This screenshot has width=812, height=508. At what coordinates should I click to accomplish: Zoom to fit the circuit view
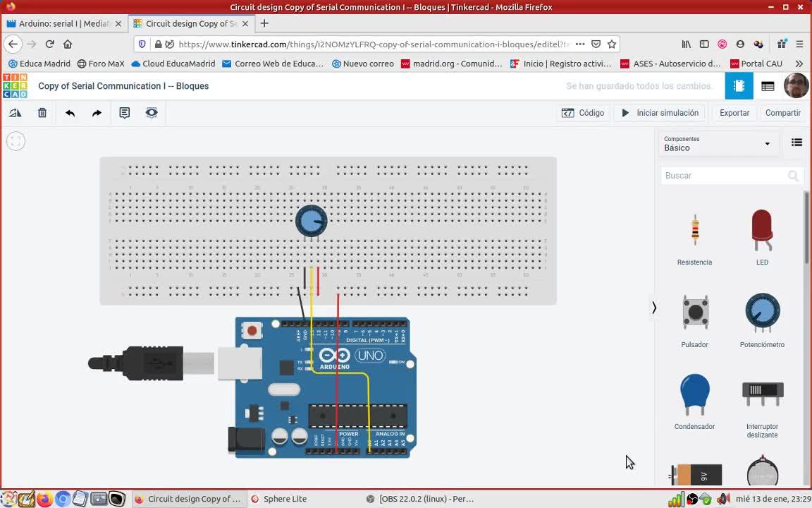[16, 141]
